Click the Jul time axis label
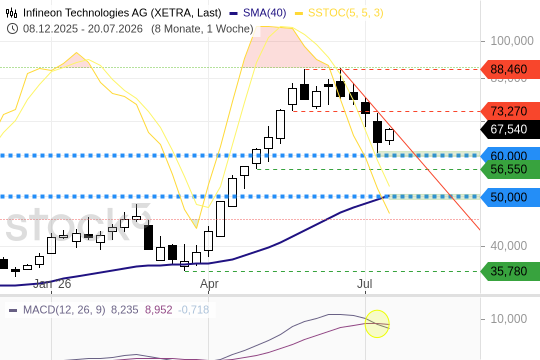 (365, 284)
